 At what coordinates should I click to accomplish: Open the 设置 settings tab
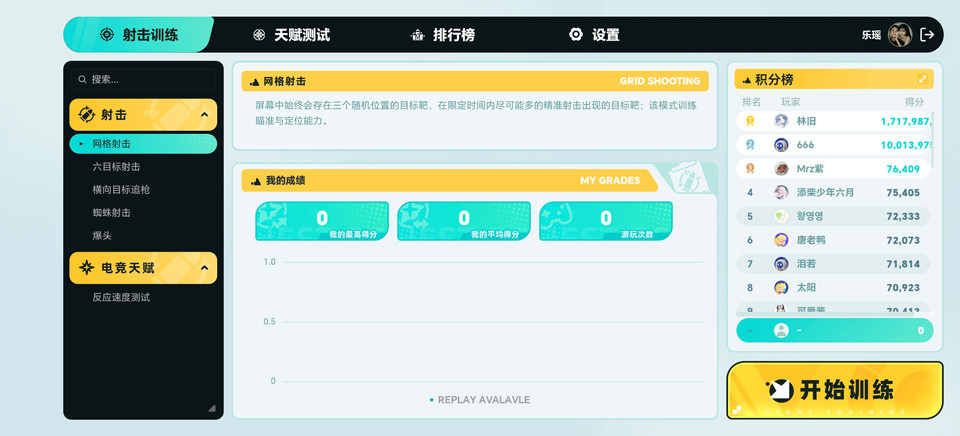[594, 35]
